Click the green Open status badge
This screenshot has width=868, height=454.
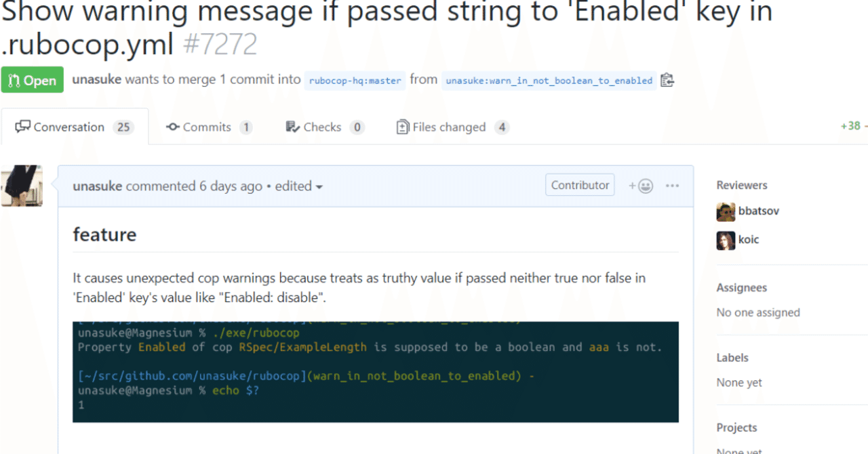pyautogui.click(x=32, y=80)
